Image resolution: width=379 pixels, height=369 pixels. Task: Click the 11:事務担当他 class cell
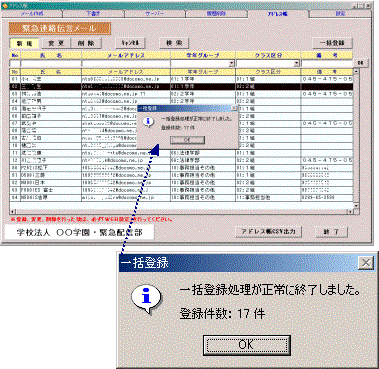(268, 197)
